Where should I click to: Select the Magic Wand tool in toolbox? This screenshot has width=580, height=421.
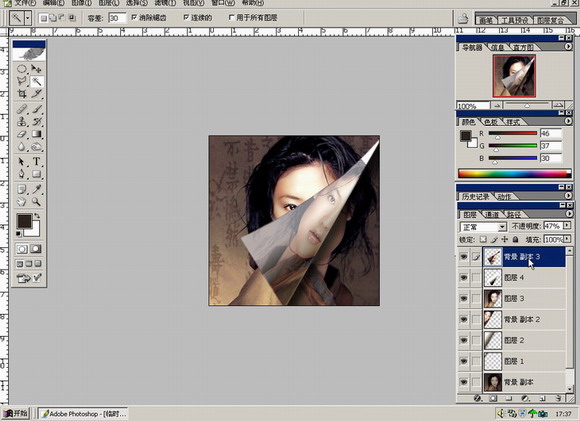coord(36,81)
